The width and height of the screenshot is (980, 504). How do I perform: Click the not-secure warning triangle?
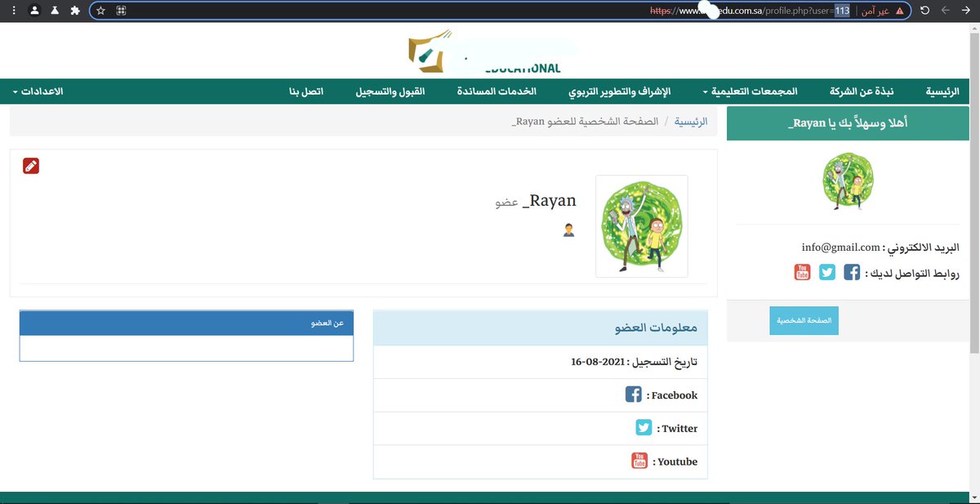coord(900,11)
